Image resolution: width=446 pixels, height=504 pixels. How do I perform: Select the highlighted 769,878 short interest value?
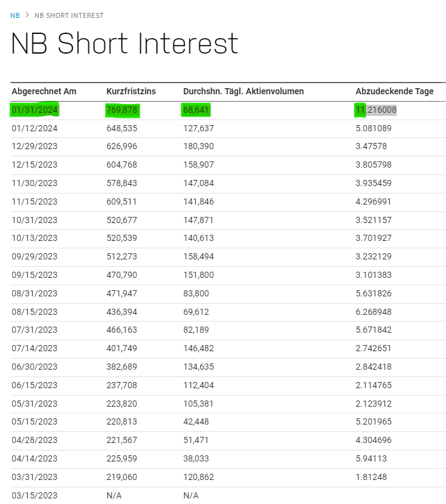[122, 110]
